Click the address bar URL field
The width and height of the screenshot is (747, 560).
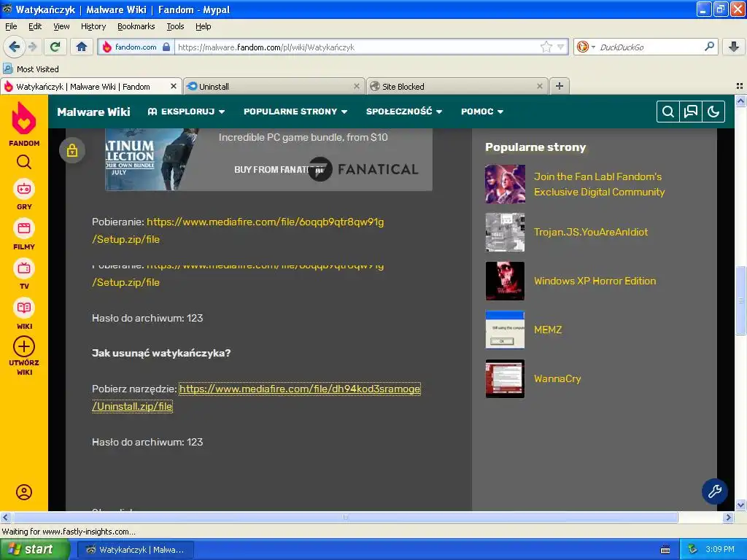click(x=357, y=47)
